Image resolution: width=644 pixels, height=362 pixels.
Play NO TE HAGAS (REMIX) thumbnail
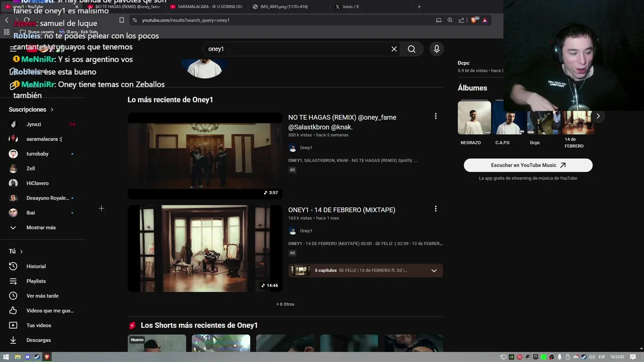[205, 156]
